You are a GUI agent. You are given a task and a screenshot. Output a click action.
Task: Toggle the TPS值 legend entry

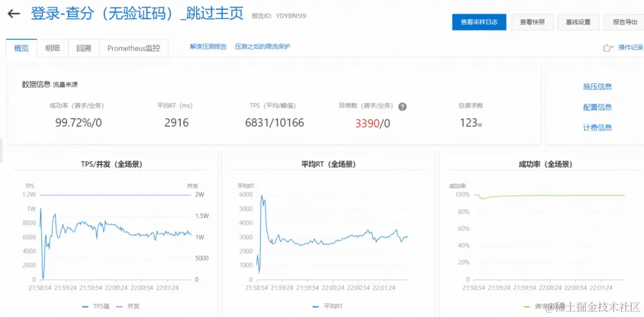coord(95,306)
